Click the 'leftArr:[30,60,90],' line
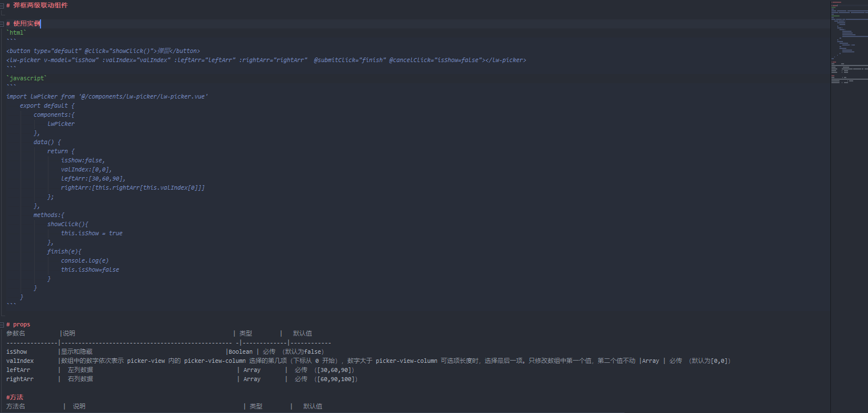Viewport: 868px width, 413px height. (x=94, y=178)
